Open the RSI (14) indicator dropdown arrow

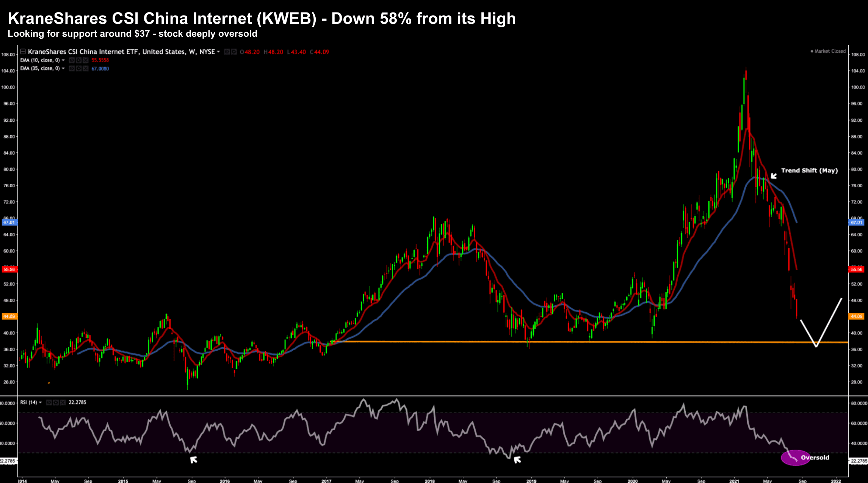[x=40, y=402]
